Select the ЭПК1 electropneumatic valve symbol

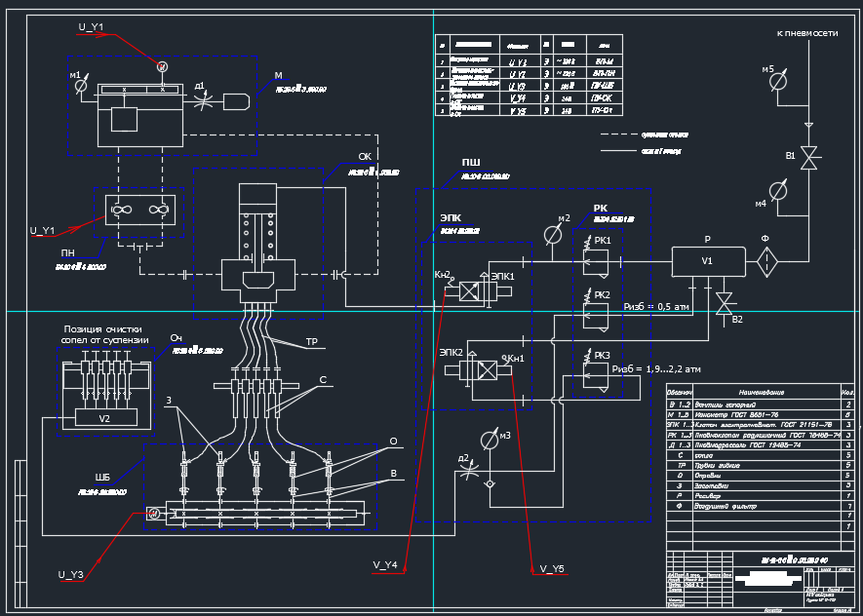pyautogui.click(x=477, y=290)
